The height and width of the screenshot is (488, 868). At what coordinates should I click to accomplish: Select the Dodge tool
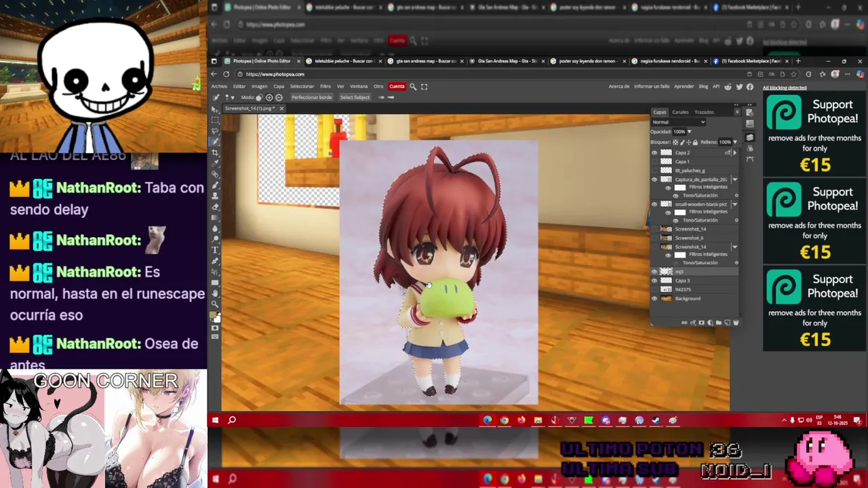click(215, 239)
